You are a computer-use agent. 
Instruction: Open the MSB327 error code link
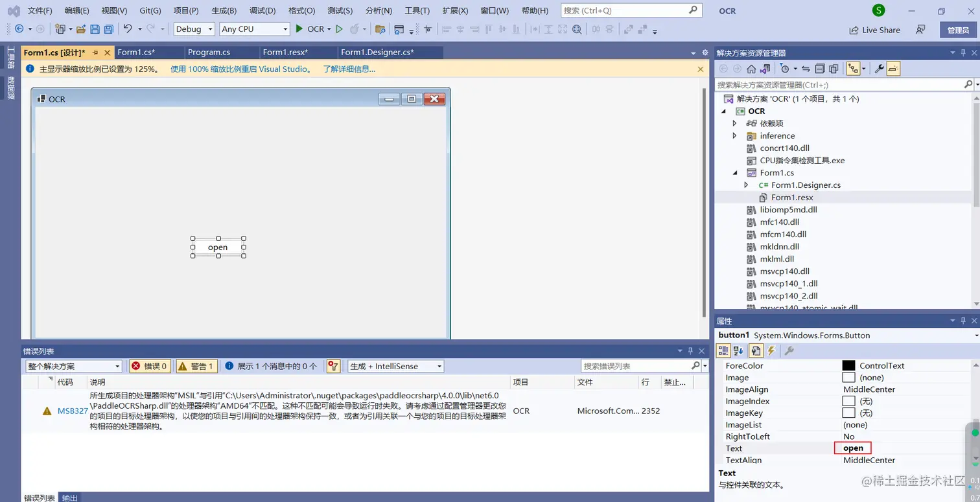[x=73, y=411]
